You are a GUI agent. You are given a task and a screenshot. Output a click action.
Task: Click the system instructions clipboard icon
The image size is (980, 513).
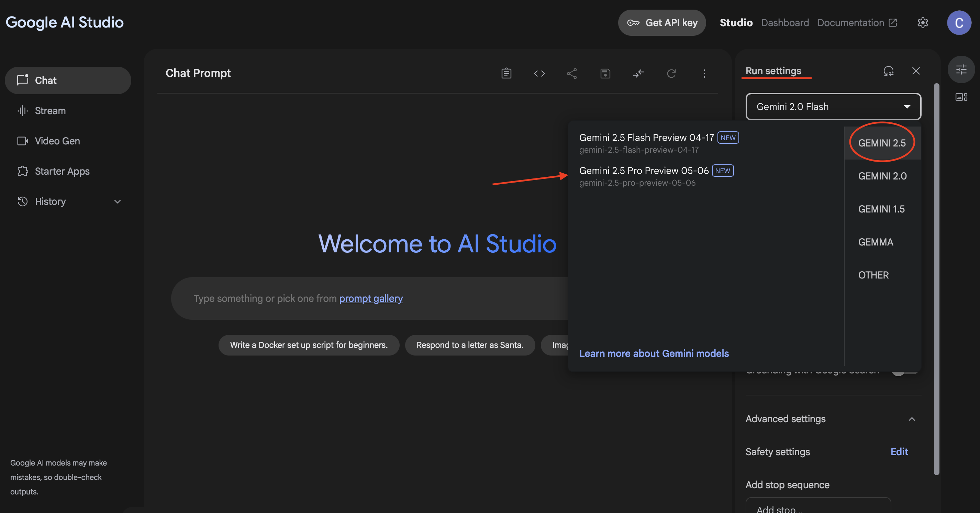tap(506, 73)
